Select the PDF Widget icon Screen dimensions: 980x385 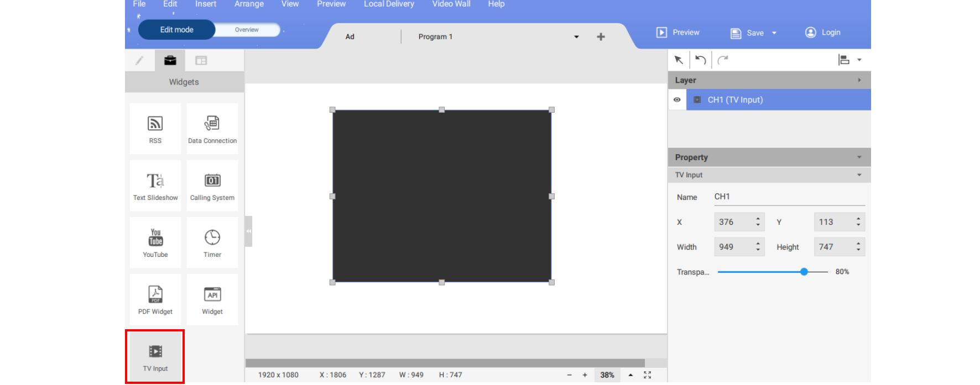click(155, 299)
